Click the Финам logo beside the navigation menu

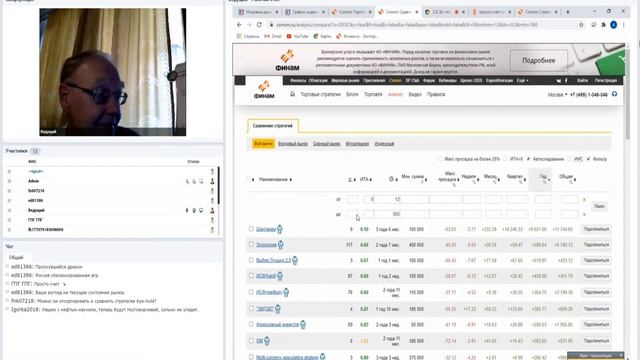pos(264,90)
